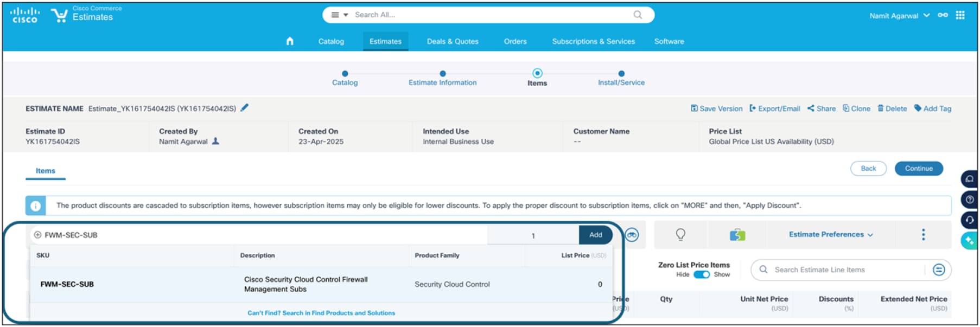
Task: Click the search magnifier in Search All
Action: tap(638, 15)
